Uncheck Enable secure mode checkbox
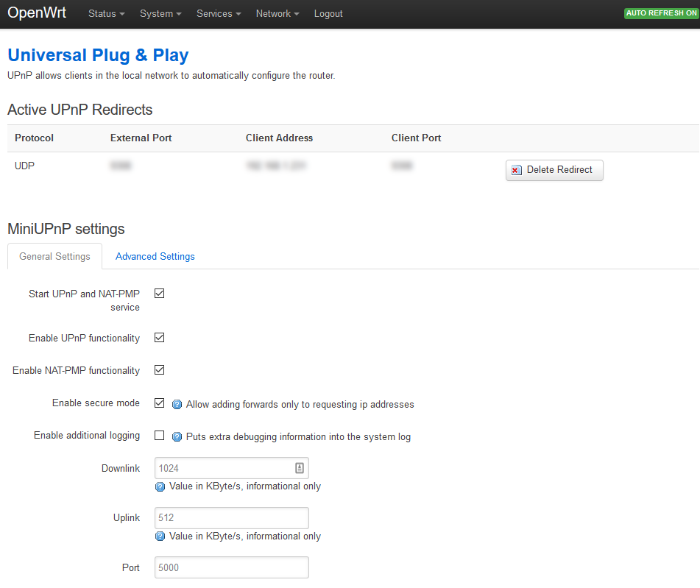This screenshot has height=588, width=700. (x=160, y=403)
